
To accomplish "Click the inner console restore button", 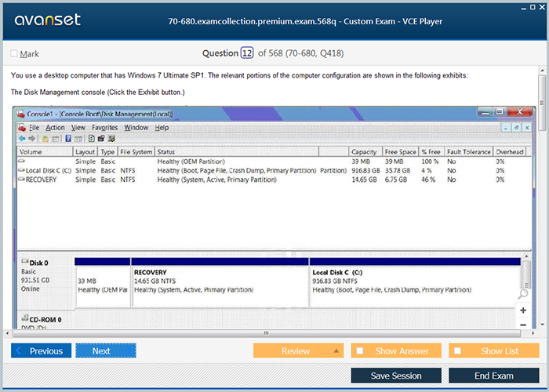I will (x=516, y=128).
